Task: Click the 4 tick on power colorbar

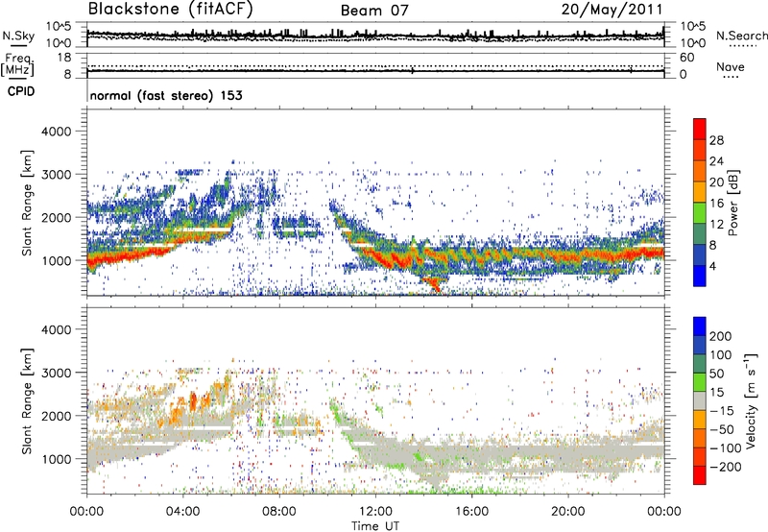Action: 712,266
